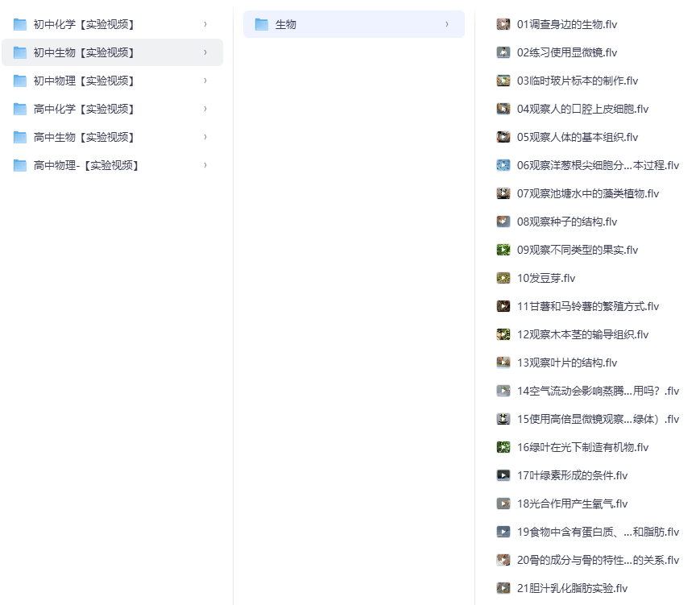700x605 pixels.
Task: Select the 初中物理【实验视频】 folder
Action: (84, 81)
